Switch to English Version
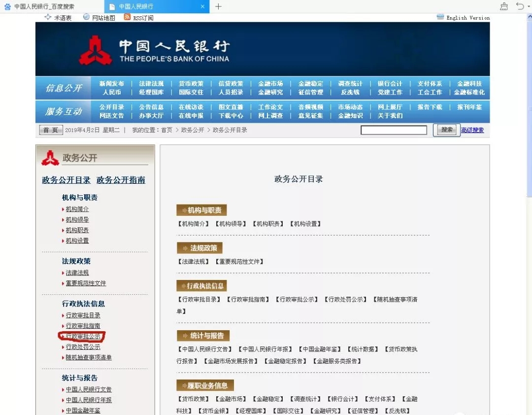Screen dimensions: 532x415 click(x=468, y=18)
